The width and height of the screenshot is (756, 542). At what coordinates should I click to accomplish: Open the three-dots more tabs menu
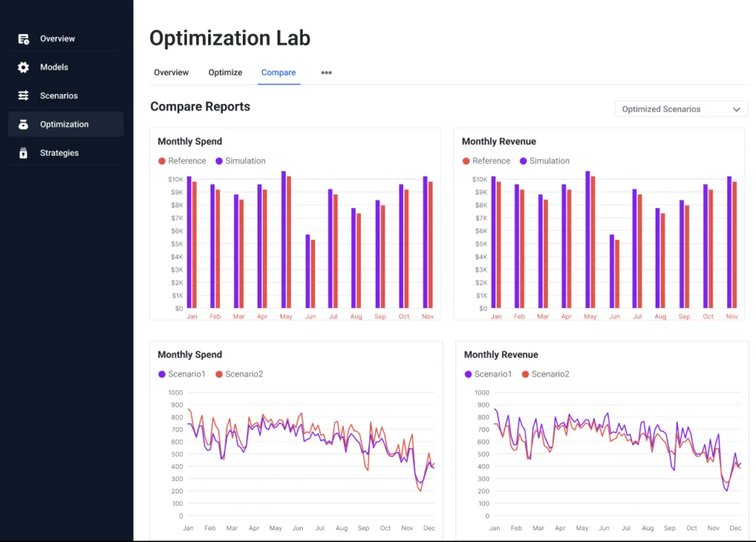click(326, 73)
